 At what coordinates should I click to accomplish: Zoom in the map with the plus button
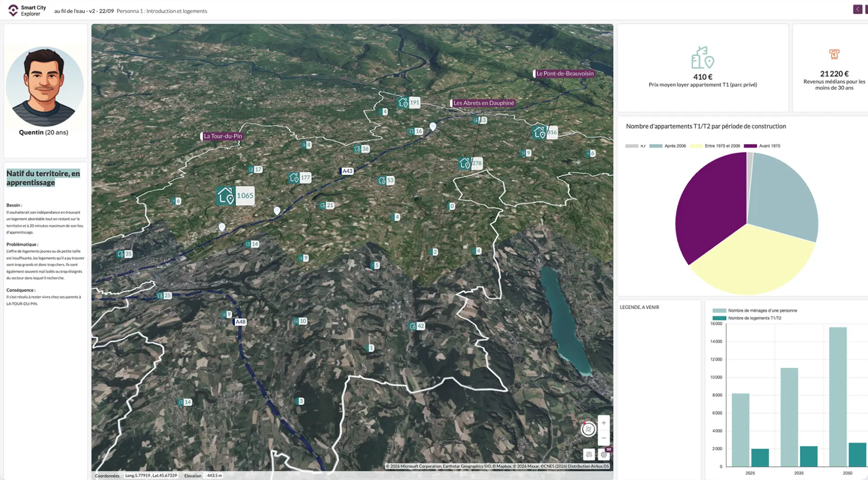pyautogui.click(x=604, y=422)
